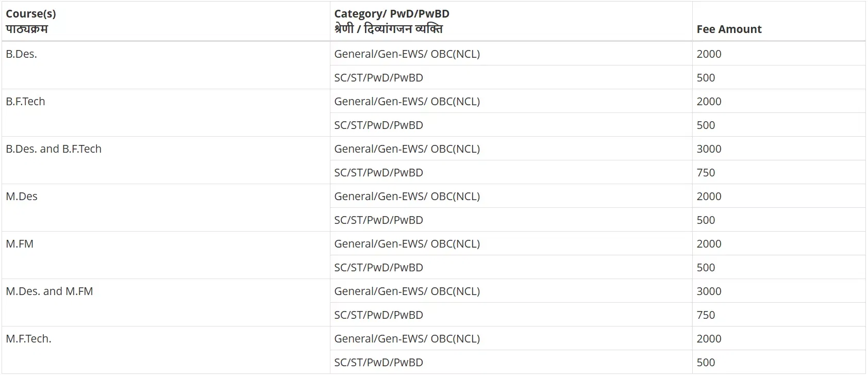Click the M.F.Tech. course cell

pos(29,339)
